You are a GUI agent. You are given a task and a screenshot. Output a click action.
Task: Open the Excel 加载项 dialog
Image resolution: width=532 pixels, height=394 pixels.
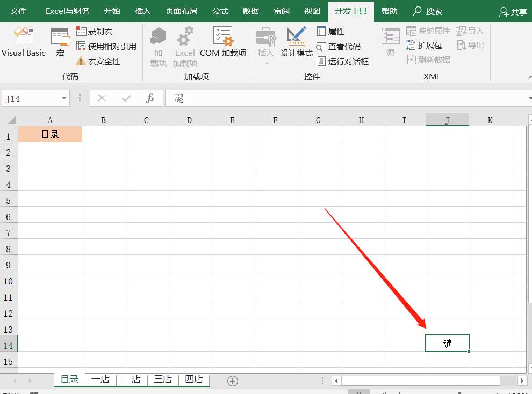185,46
